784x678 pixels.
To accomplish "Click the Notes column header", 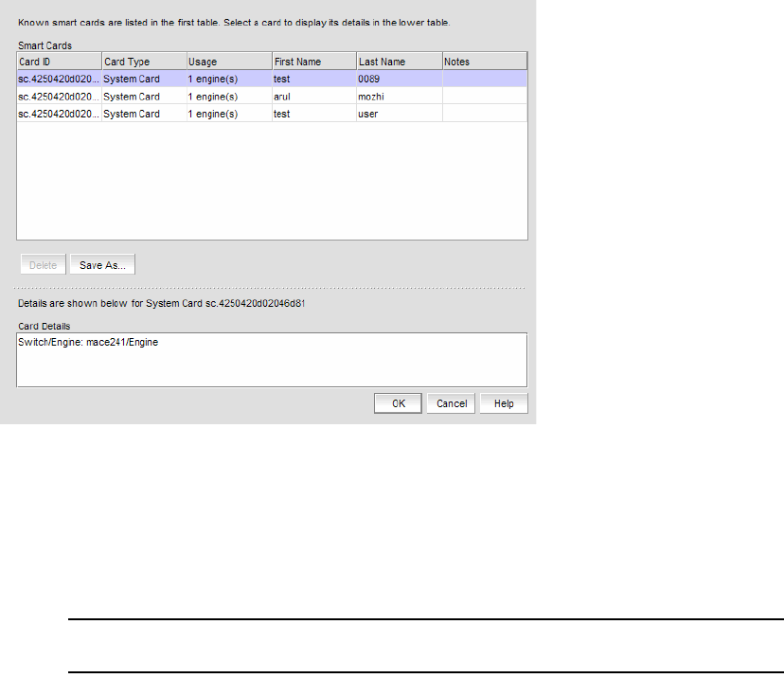I will [484, 62].
